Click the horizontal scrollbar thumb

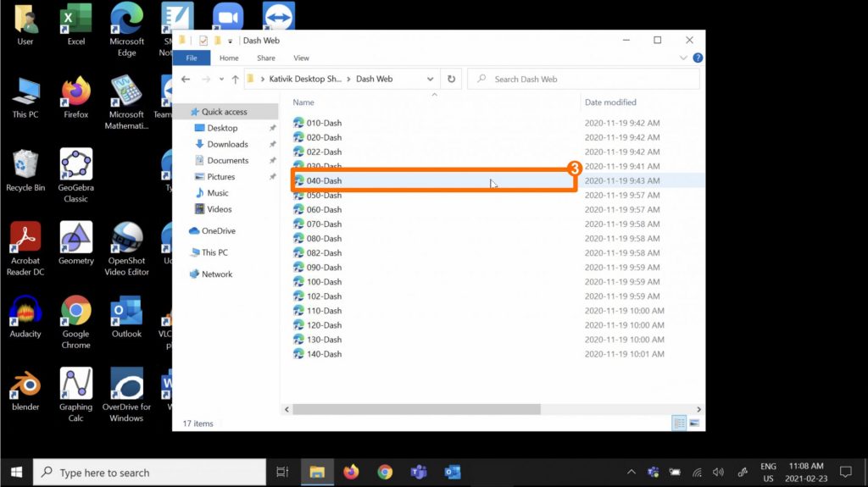(x=415, y=409)
